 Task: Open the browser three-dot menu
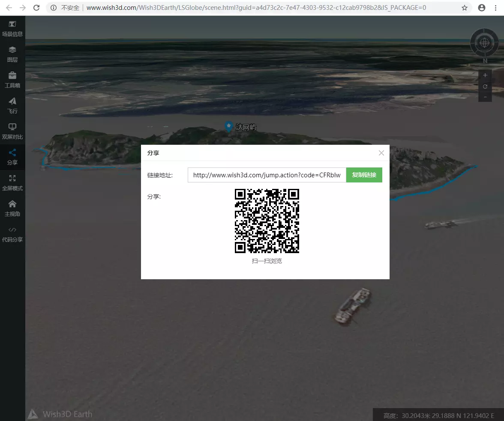[495, 8]
